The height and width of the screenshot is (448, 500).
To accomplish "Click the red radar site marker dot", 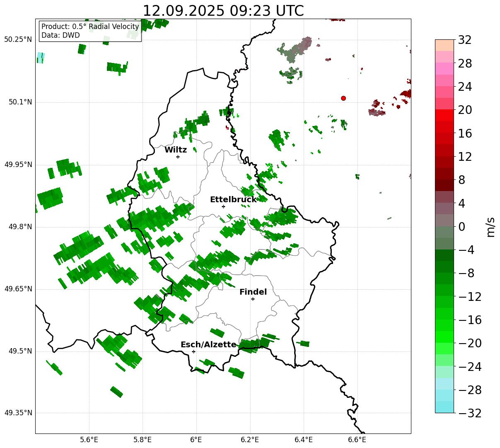I will 343,98.
